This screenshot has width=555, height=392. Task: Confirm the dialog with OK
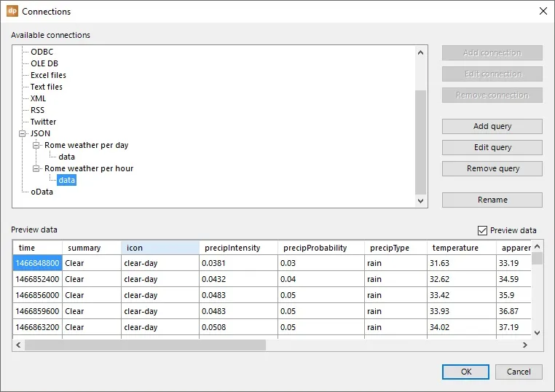click(x=465, y=372)
